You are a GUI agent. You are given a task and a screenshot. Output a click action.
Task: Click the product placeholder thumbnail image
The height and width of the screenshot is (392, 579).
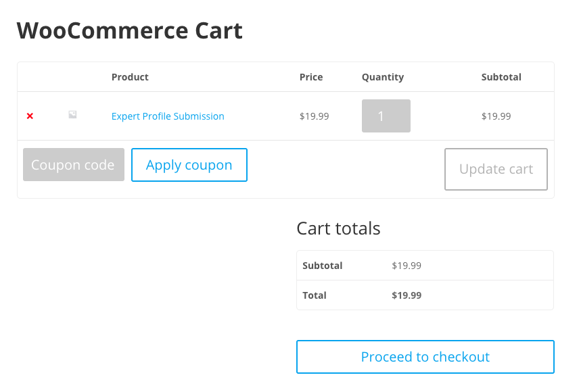point(72,115)
